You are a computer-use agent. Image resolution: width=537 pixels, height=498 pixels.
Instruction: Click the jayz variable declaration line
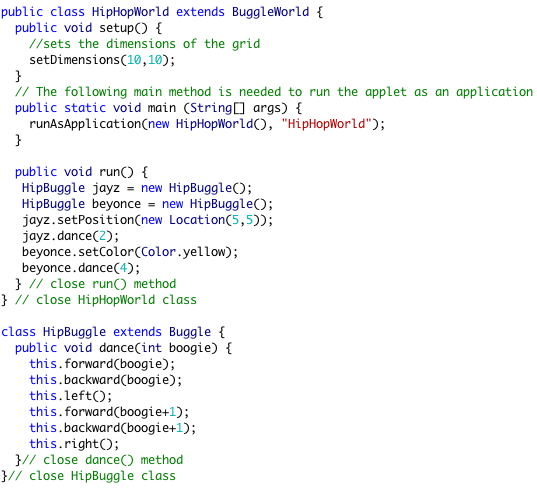tap(137, 188)
